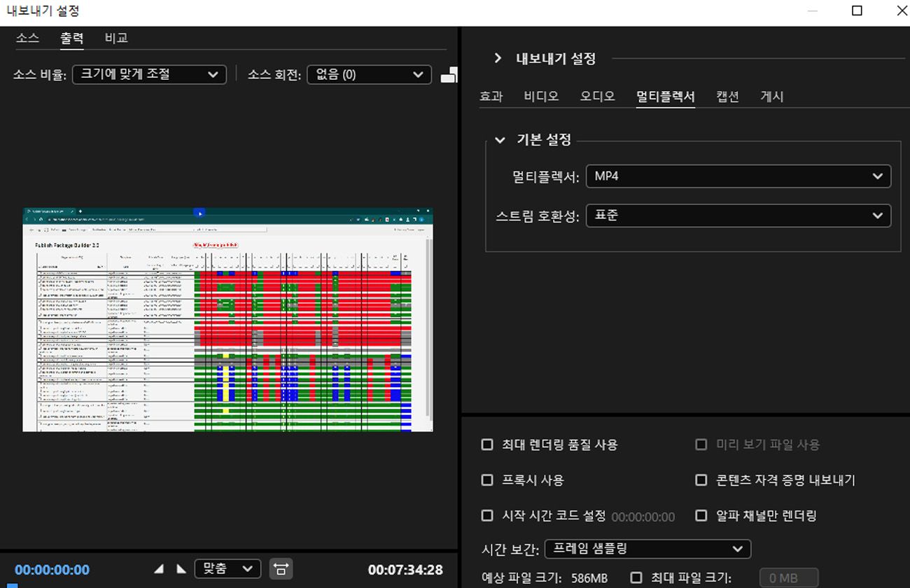Viewport: 910px width, 588px height.
Task: Check 콘텐츠 자격 증명 내보내기
Action: pos(701,480)
